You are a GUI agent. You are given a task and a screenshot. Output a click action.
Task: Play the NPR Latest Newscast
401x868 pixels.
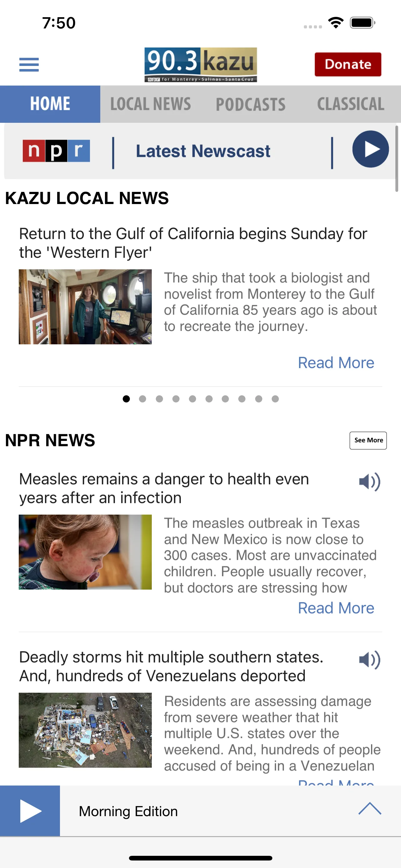(370, 149)
